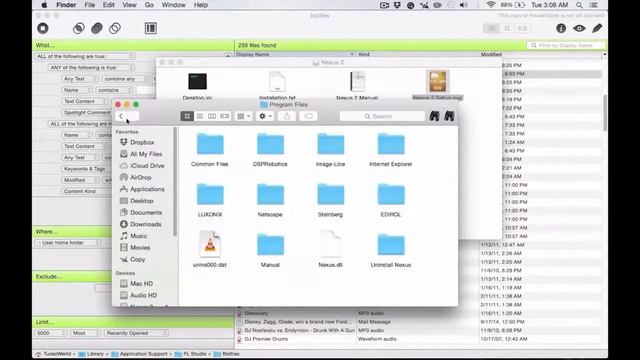Open the View menu
The width and height of the screenshot is (640, 360).
[129, 5]
